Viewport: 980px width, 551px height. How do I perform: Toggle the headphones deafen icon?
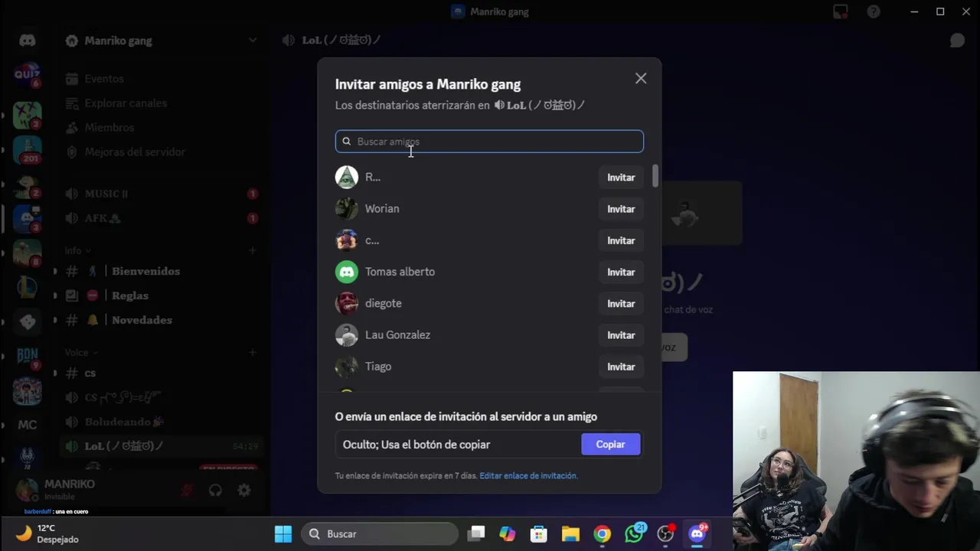pyautogui.click(x=215, y=491)
